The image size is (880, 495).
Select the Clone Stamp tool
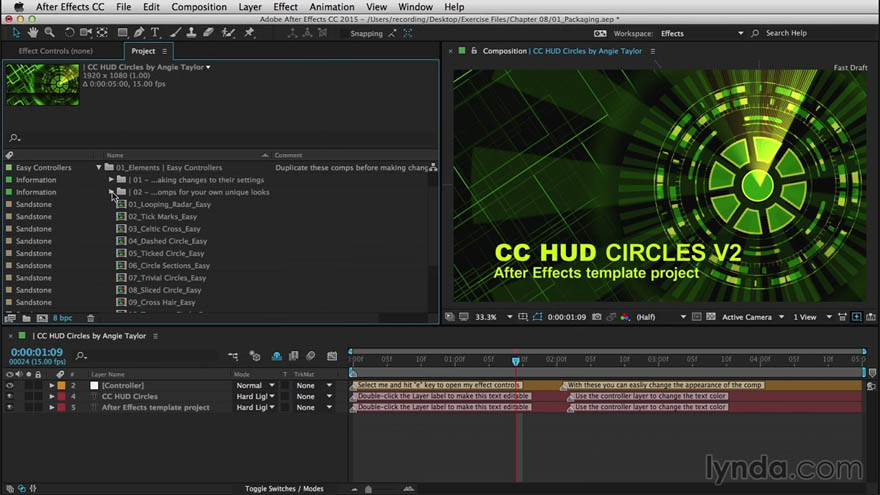[191, 33]
